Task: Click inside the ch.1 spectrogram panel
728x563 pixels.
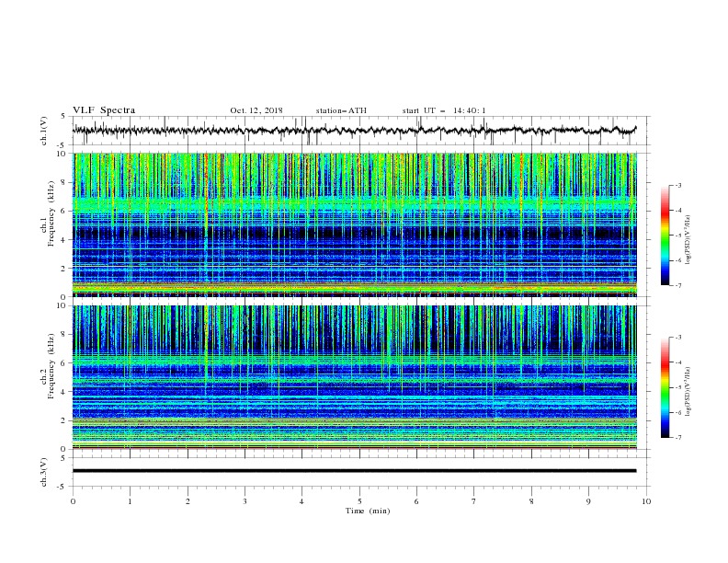Action: (x=355, y=224)
